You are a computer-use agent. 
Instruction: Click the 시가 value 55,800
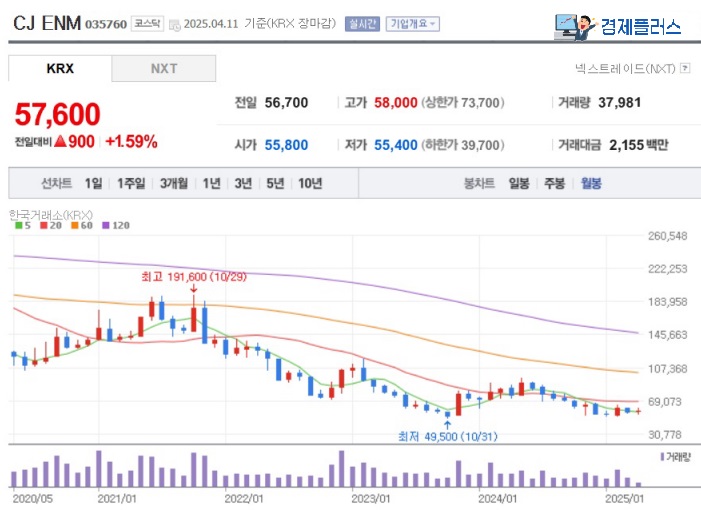pyautogui.click(x=286, y=145)
